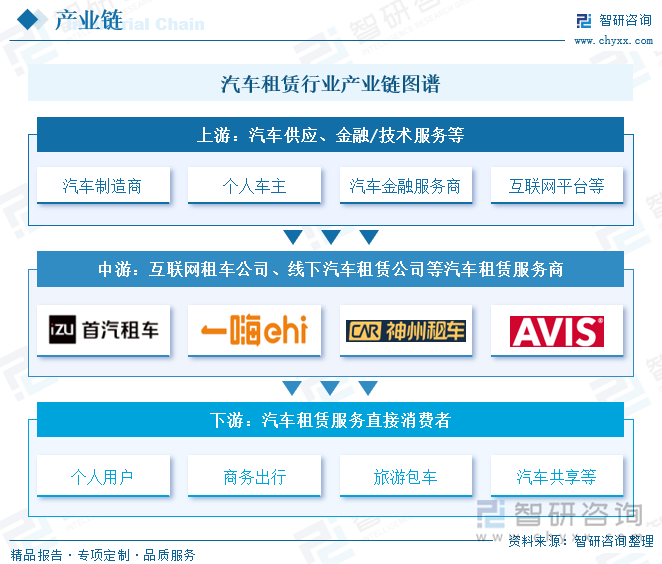
Task: Click the 精品报告·专项定制·品质服务 footer text
Action: 103,555
